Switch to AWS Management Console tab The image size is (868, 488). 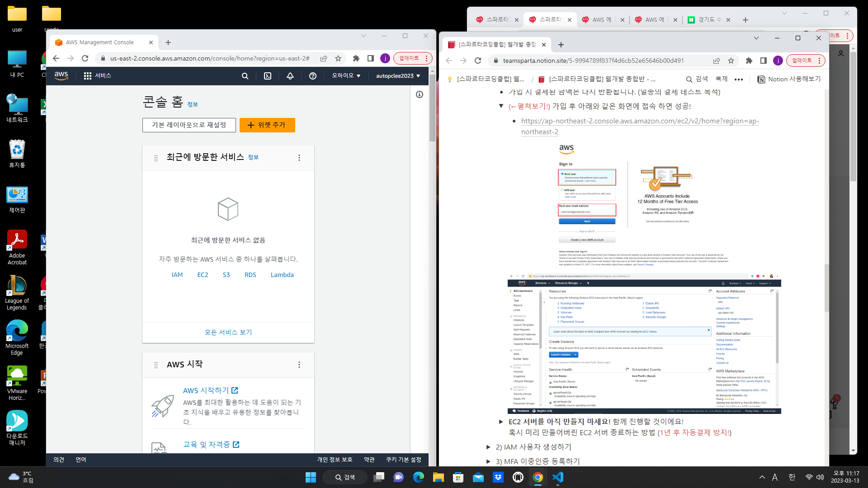(104, 42)
